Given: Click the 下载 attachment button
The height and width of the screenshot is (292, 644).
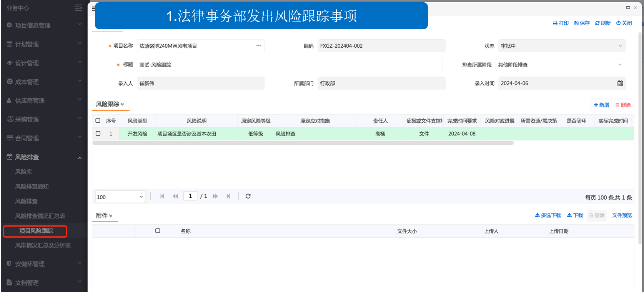Looking at the screenshot, I should click(x=575, y=215).
